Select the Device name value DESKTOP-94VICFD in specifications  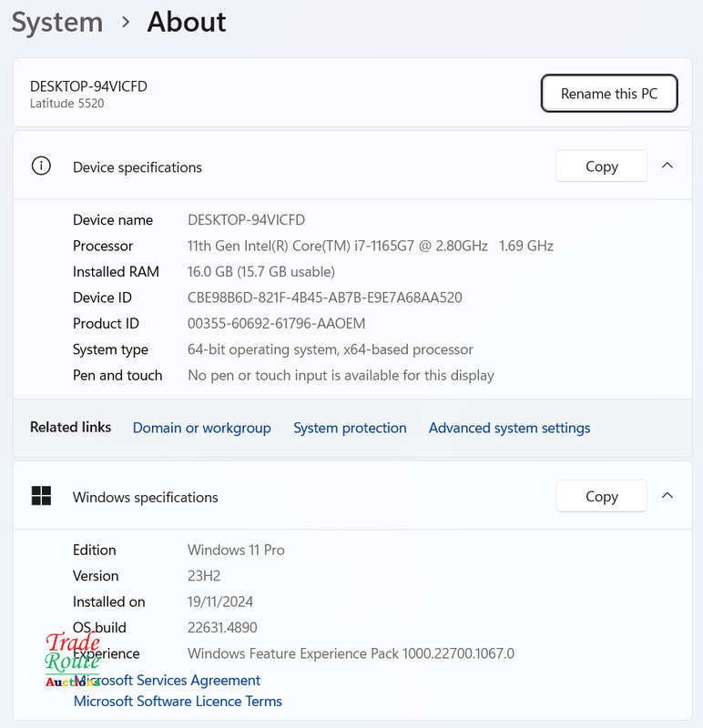point(246,219)
